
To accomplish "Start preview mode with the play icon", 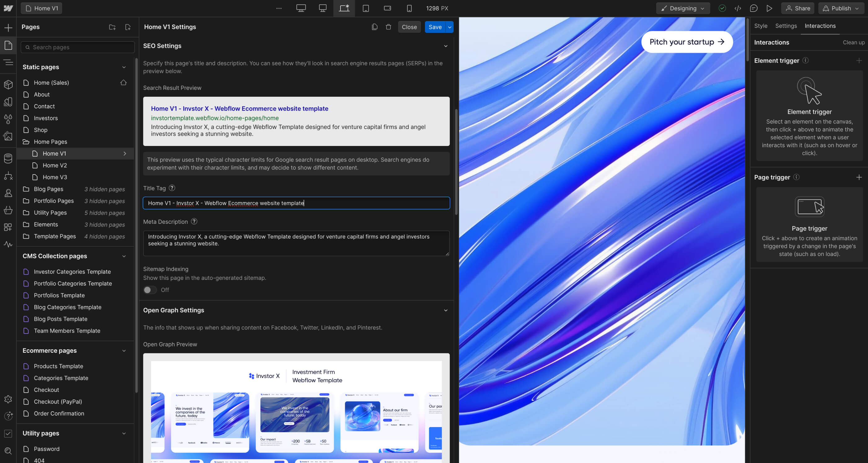I will pyautogui.click(x=769, y=8).
